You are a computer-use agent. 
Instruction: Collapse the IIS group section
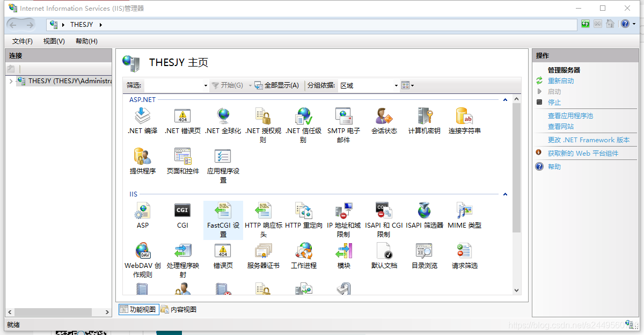tap(505, 194)
